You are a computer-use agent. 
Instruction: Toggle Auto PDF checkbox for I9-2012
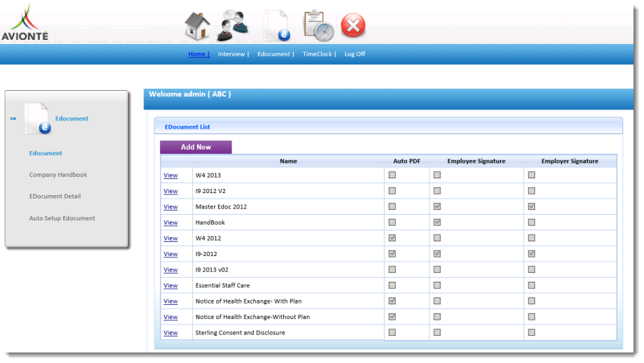click(x=392, y=254)
